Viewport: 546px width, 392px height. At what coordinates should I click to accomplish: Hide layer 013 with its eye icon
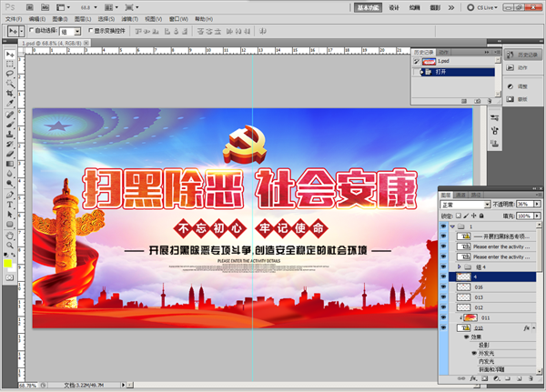click(x=443, y=297)
